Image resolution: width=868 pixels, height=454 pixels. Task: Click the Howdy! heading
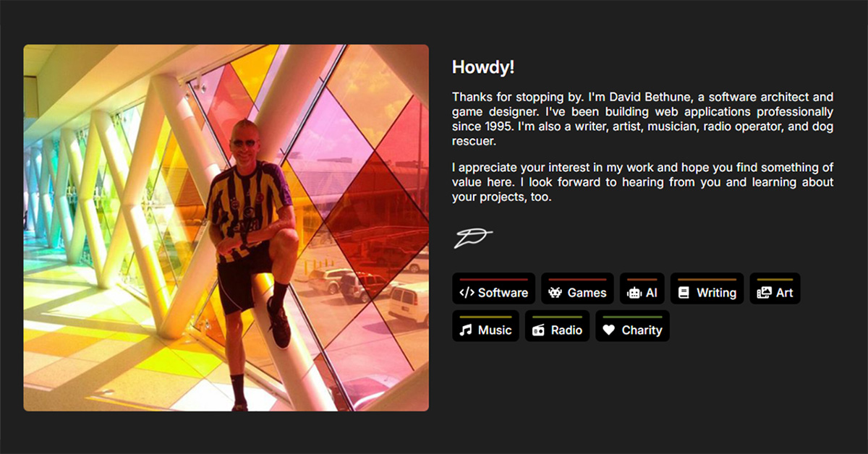(483, 67)
